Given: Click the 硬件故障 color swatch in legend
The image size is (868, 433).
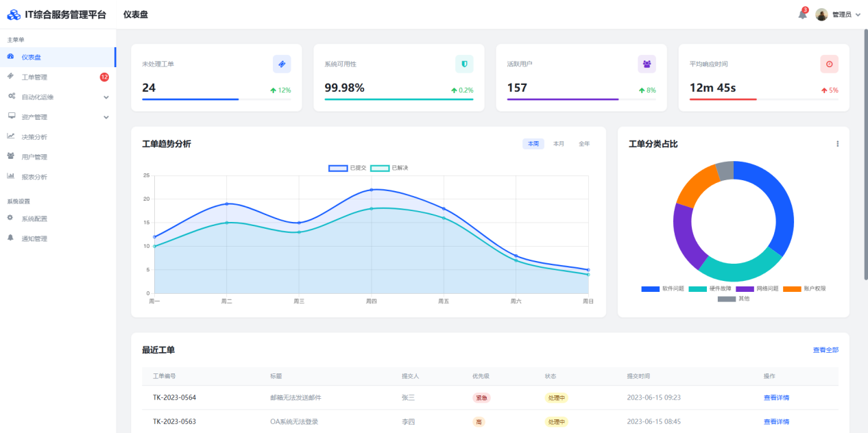Looking at the screenshot, I should 697,288.
